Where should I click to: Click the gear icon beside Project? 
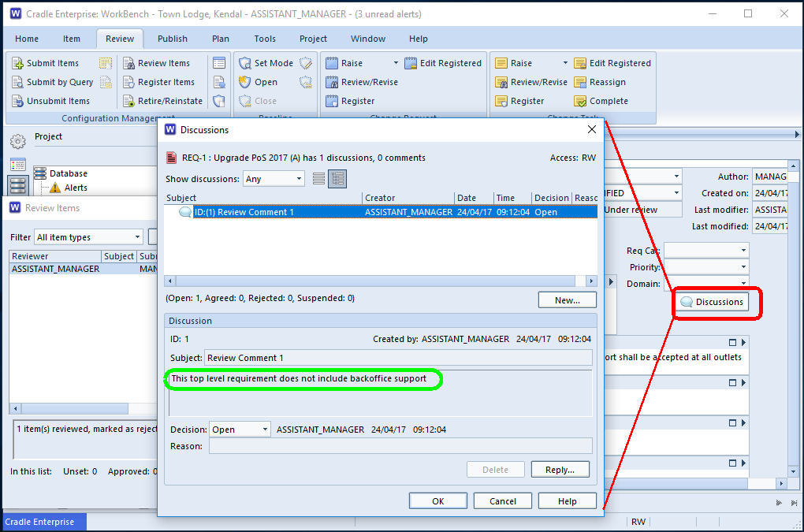point(18,141)
